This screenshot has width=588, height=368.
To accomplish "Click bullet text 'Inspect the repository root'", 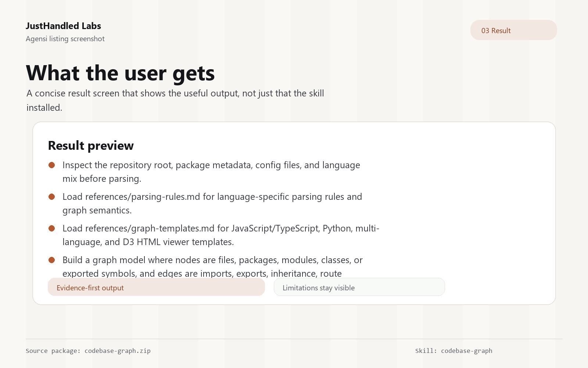I will point(211,172).
